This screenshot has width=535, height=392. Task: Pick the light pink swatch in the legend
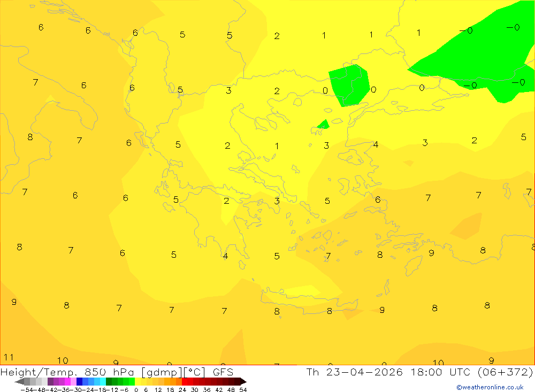74,382
